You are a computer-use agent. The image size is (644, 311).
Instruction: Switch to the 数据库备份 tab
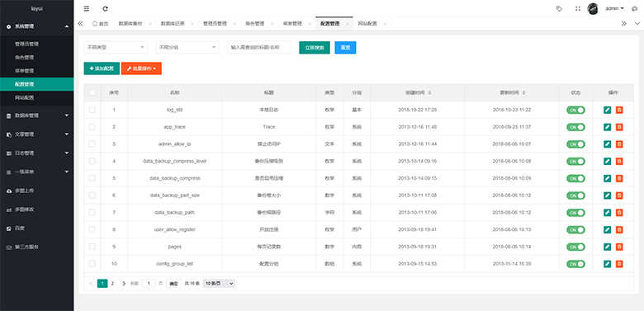130,24
